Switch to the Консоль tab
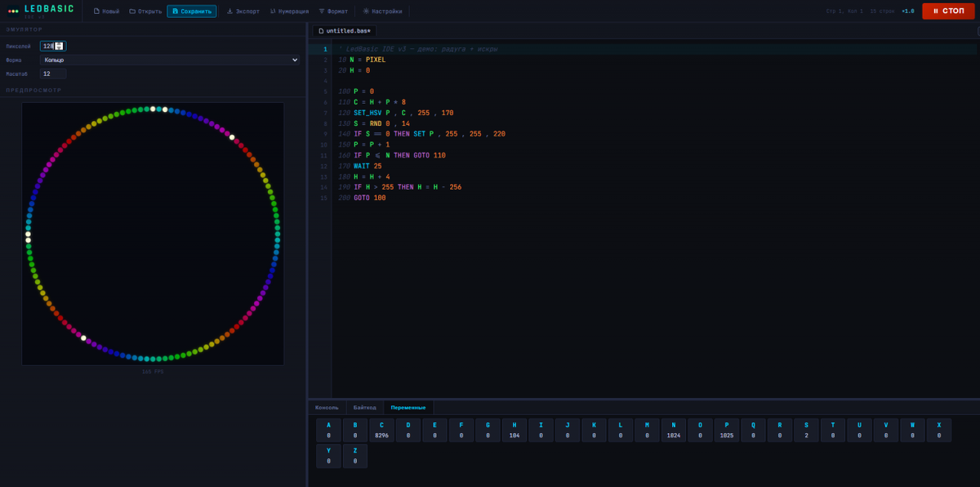 pos(327,407)
